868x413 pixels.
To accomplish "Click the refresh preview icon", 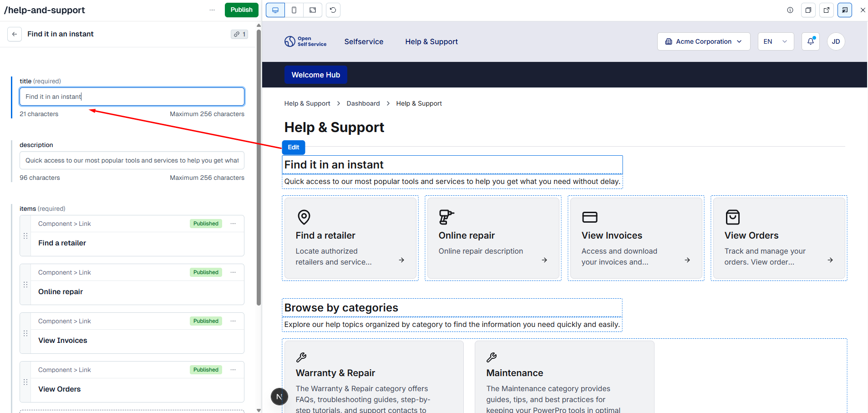I will click(333, 10).
